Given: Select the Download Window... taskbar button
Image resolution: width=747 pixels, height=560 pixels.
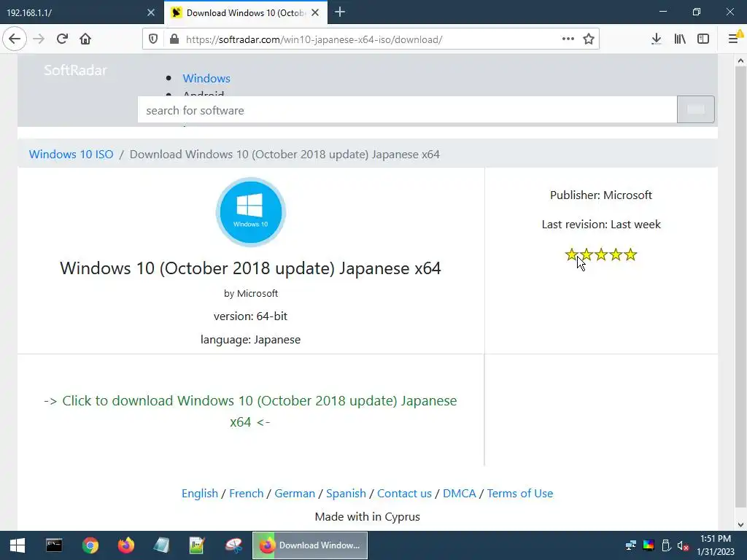Looking at the screenshot, I should pyautogui.click(x=309, y=545).
